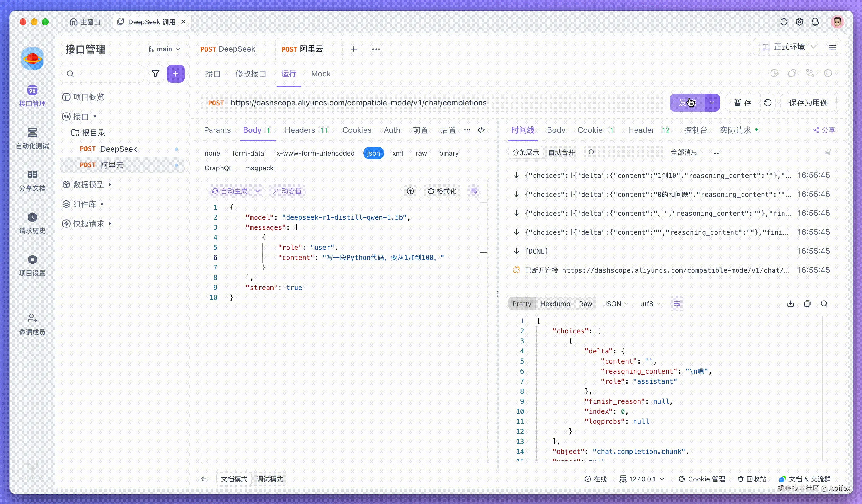
Task: Click the timeline message search field
Action: [x=624, y=152]
